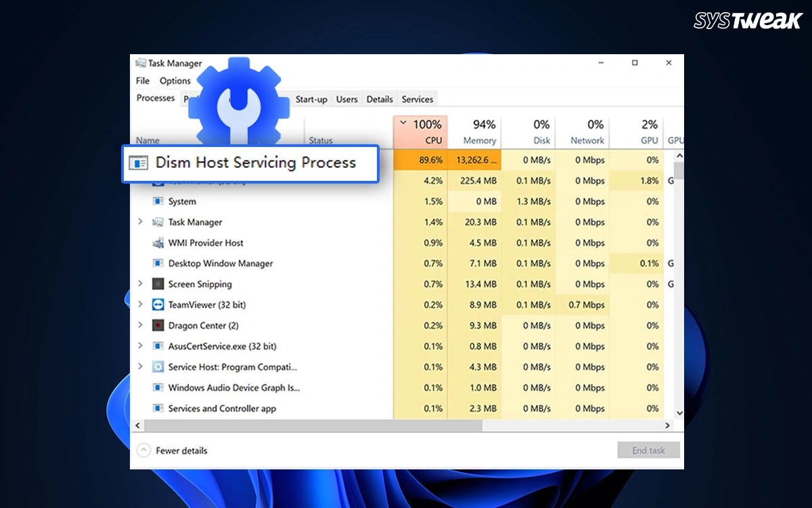Click the Service Host gear icon
The height and width of the screenshot is (508, 812).
click(x=157, y=367)
